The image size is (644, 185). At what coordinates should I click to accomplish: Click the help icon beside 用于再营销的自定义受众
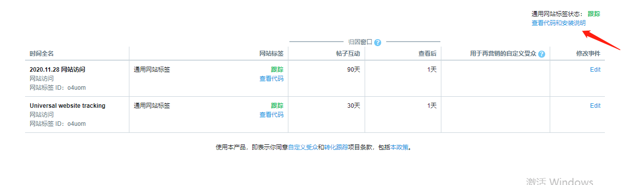541,54
